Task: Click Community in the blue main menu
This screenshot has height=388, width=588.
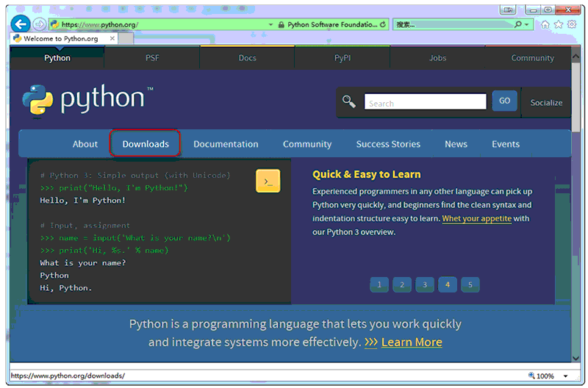Action: pos(307,144)
